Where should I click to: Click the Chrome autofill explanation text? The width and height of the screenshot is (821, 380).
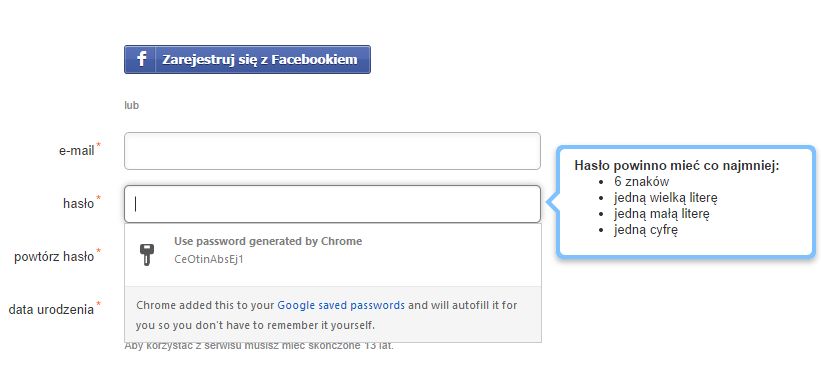(327, 315)
